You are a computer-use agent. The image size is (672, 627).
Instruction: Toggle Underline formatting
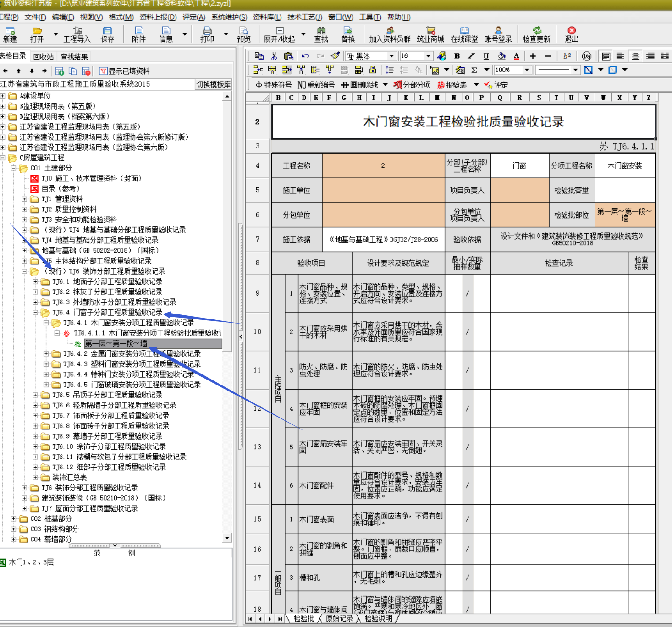click(x=486, y=56)
